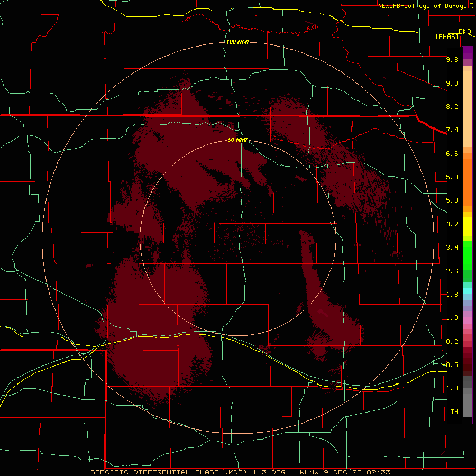
Task: Click the 0.2 value on the color scale
Action: click(x=452, y=342)
